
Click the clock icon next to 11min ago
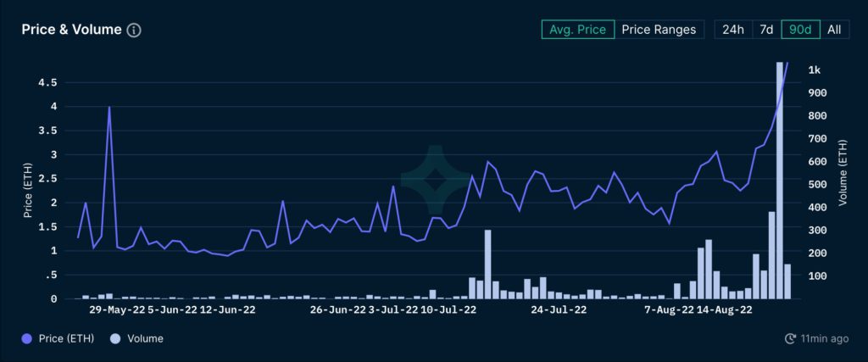coord(790,338)
